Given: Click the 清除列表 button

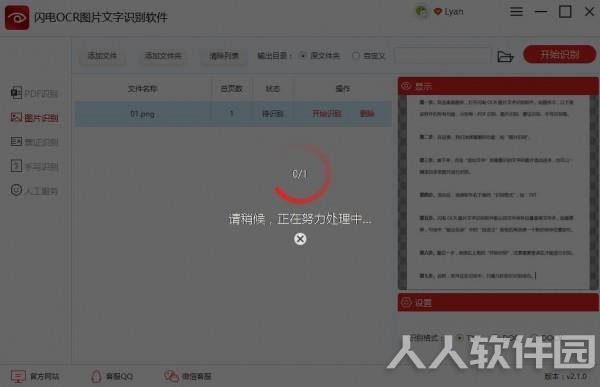Looking at the screenshot, I should [x=224, y=56].
